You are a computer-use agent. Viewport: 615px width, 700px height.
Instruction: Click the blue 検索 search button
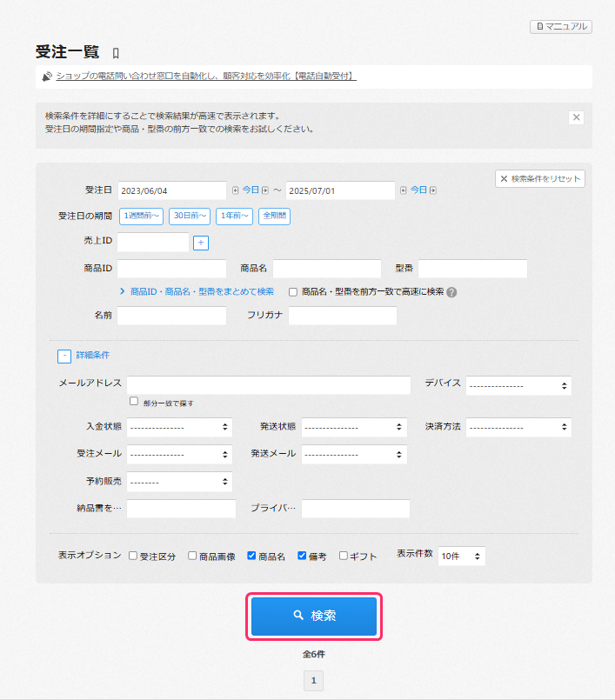[314, 616]
